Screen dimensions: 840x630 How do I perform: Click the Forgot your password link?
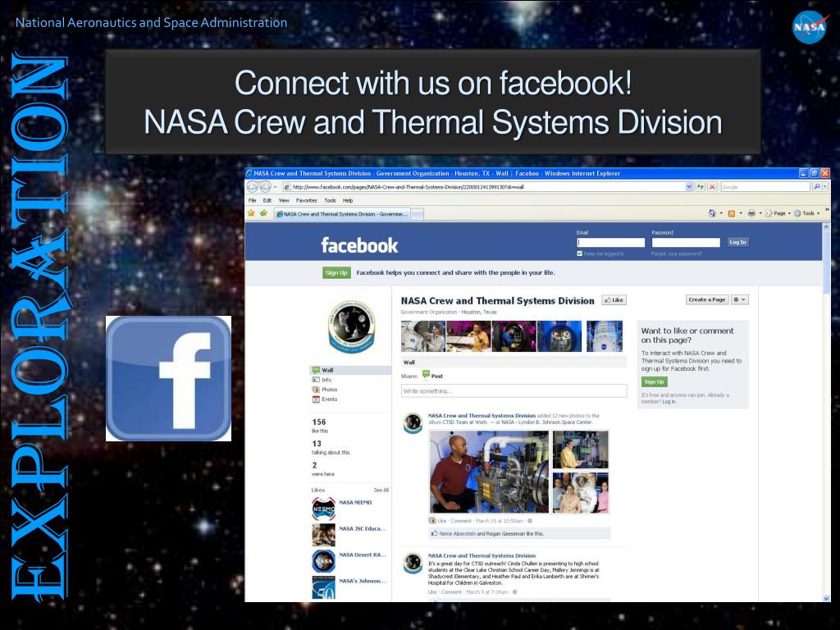click(677, 253)
